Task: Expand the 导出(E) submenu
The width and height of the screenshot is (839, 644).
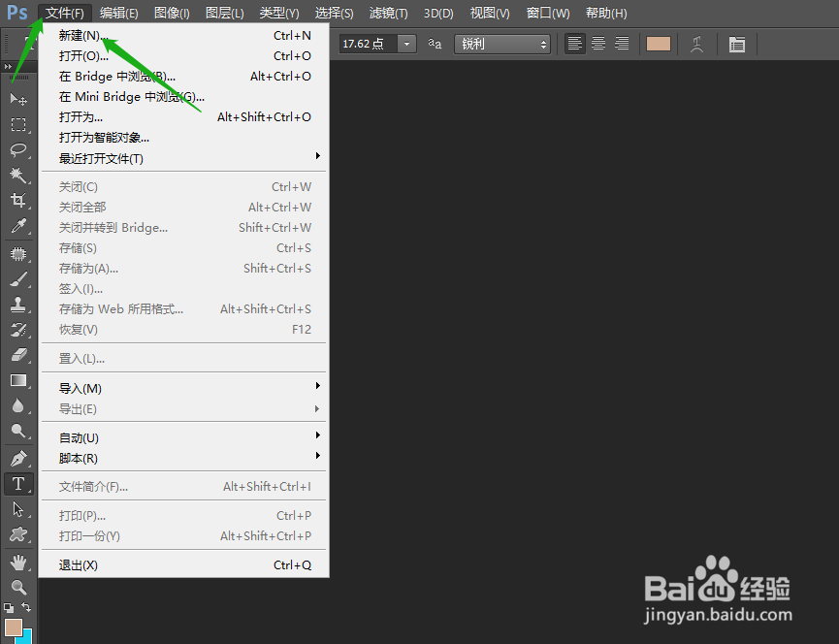Action: coord(183,409)
